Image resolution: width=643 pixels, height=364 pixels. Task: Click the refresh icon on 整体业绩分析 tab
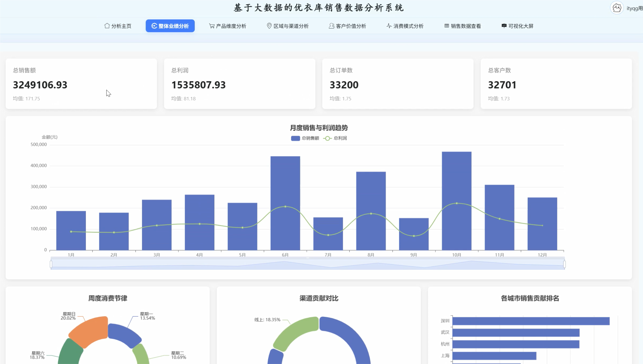click(x=154, y=26)
